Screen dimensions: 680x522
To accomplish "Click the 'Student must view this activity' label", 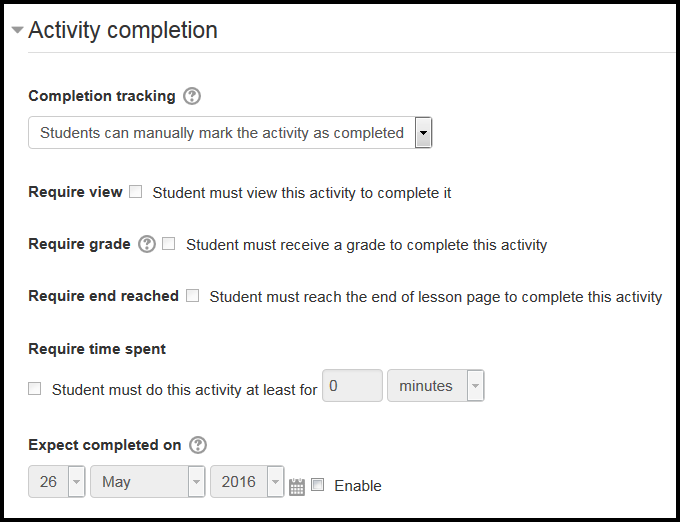I will pyautogui.click(x=302, y=193).
